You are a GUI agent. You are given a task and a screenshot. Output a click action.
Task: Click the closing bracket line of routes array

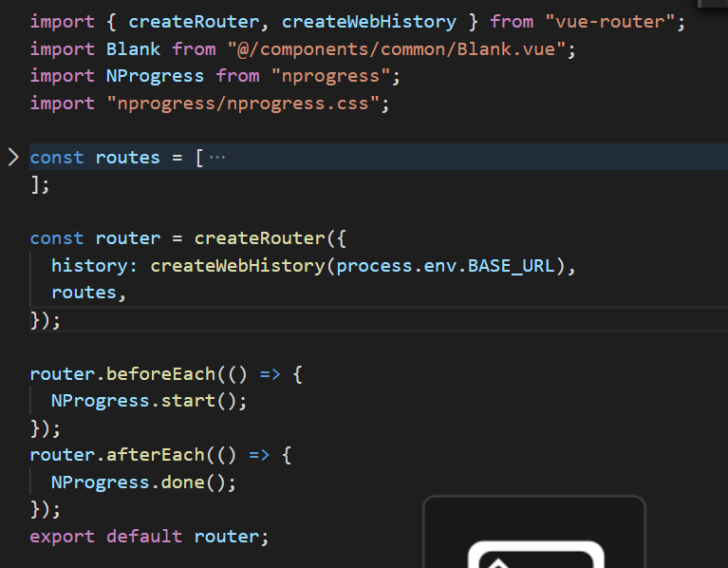[40, 185]
